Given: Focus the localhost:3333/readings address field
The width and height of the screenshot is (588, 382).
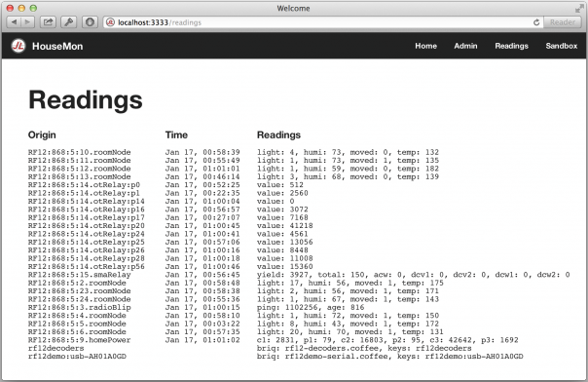Looking at the screenshot, I should coord(322,22).
